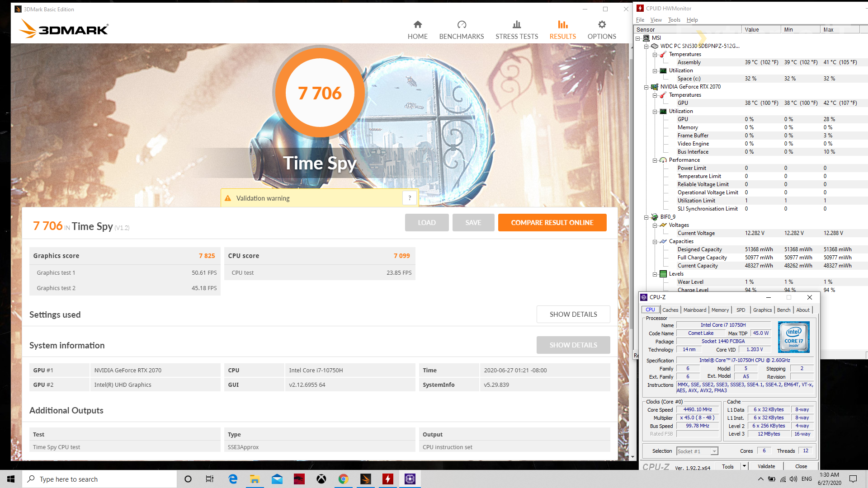
Task: Open Google Chrome from taskbar
Action: pos(344,479)
